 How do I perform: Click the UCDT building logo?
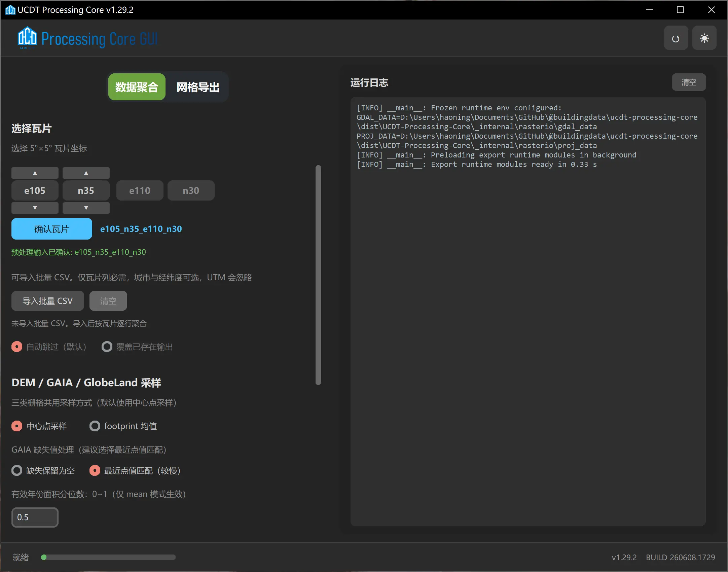(x=27, y=37)
